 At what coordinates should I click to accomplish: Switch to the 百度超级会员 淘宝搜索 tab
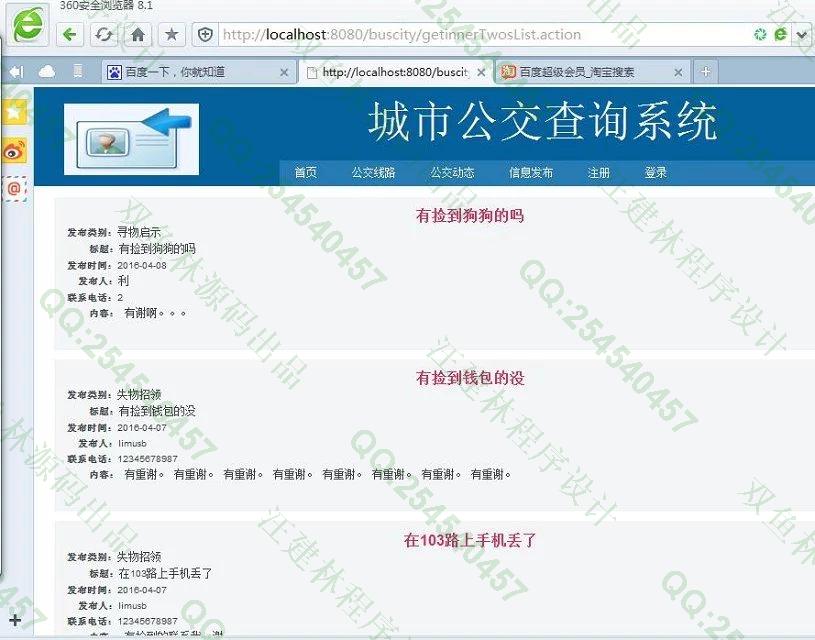(x=585, y=72)
